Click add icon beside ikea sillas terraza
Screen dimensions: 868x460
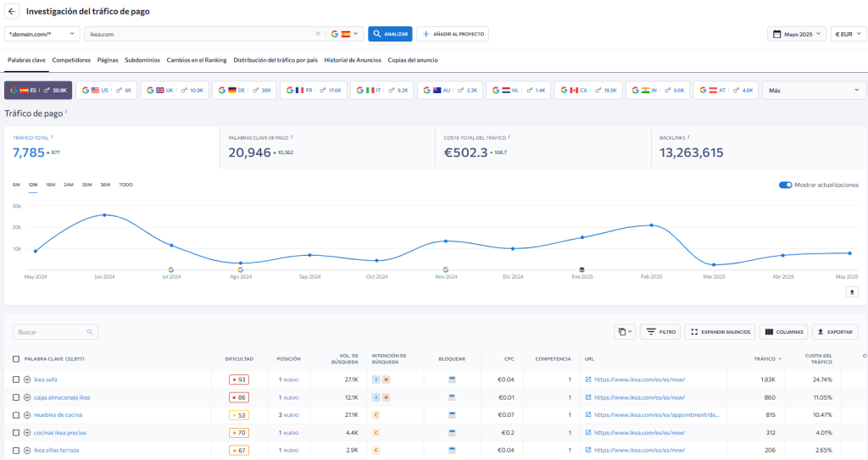pos(27,451)
